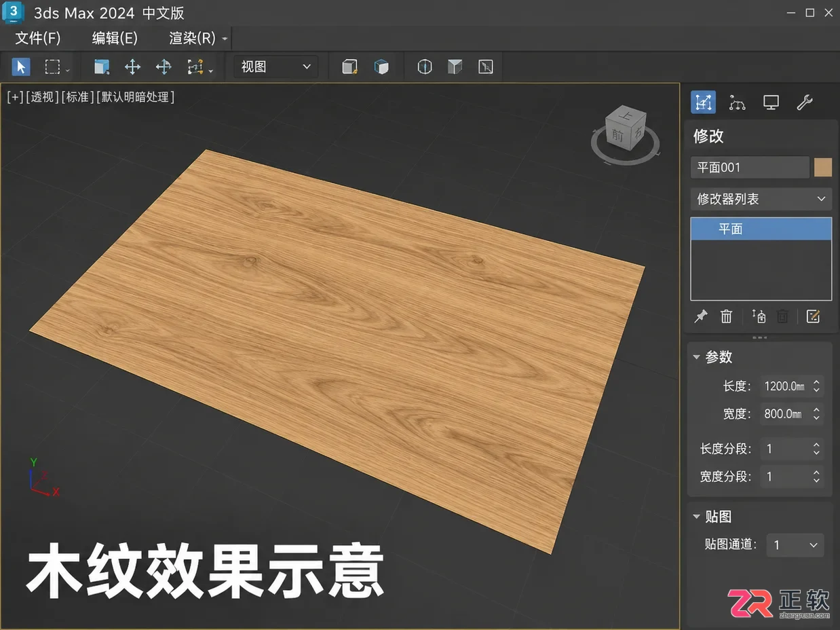This screenshot has height=630, width=840.
Task: Click the make unique icon
Action: tap(759, 316)
